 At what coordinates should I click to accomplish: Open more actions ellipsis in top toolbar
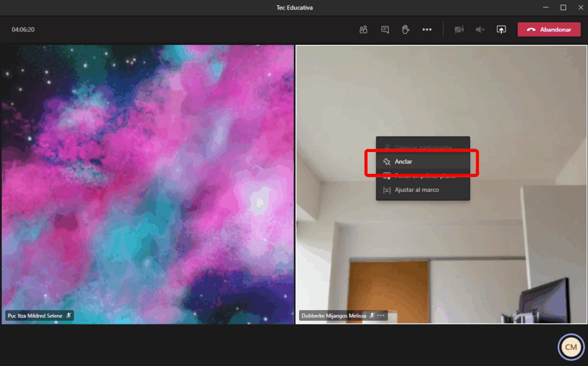[x=427, y=30]
